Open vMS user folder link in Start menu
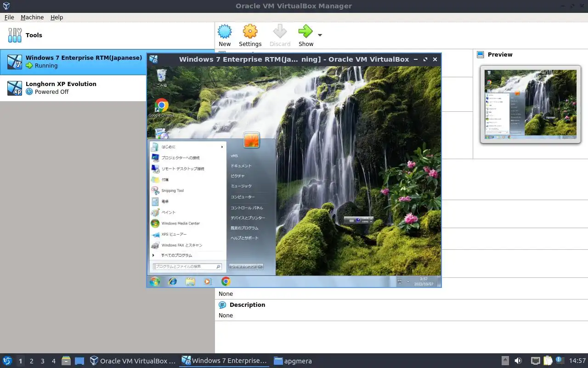This screenshot has height=368, width=588. pyautogui.click(x=234, y=156)
